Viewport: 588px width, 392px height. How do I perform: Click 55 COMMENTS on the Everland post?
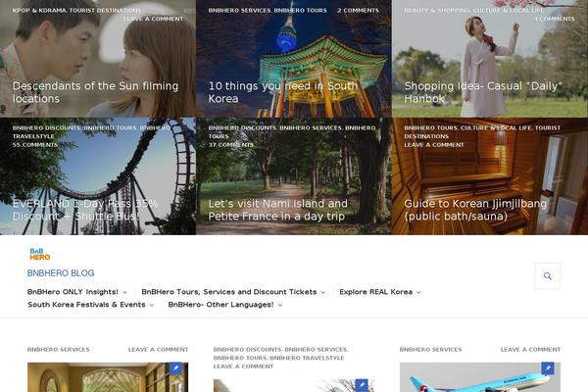pos(35,145)
